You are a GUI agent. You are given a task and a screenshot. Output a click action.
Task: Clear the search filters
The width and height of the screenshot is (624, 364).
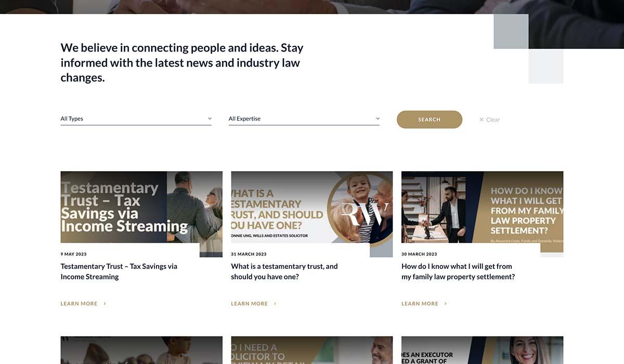[x=489, y=120]
